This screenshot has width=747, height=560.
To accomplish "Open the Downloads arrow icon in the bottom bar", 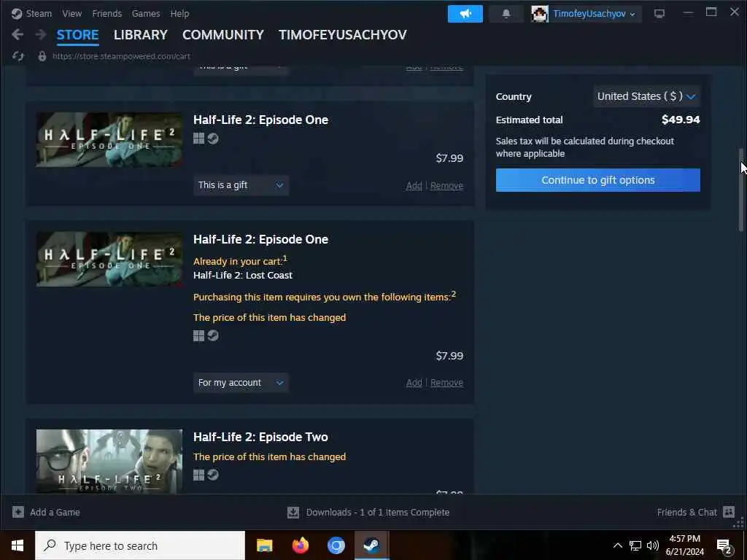I will point(293,513).
